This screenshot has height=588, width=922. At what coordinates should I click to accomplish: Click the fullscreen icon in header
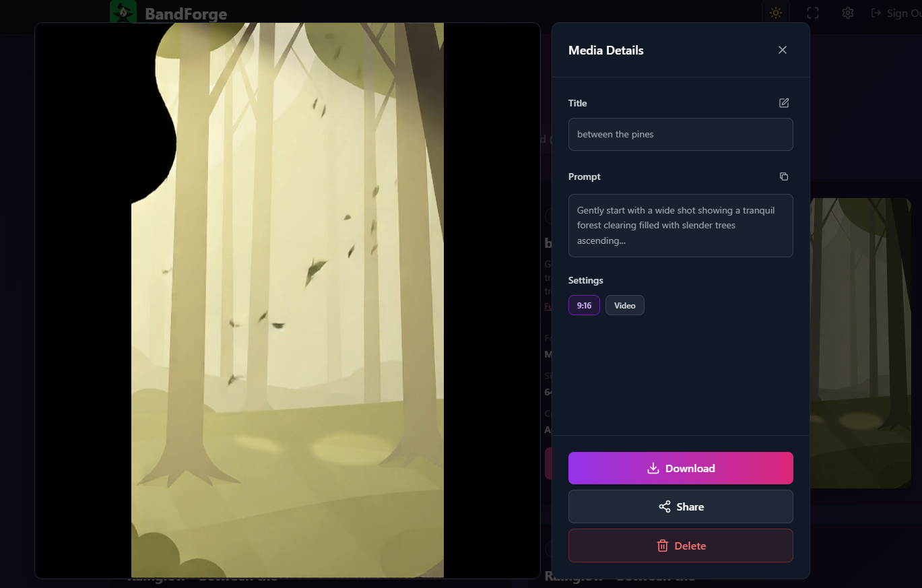813,13
